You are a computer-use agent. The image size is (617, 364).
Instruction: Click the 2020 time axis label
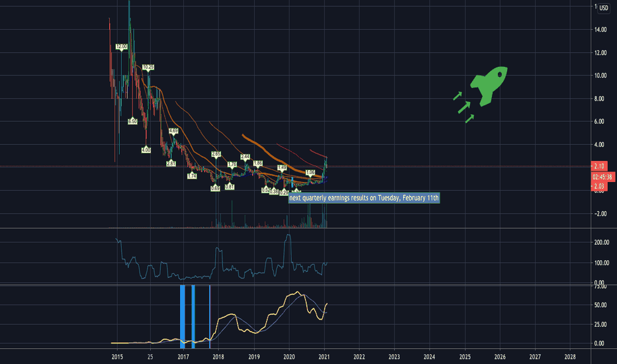[289, 357]
